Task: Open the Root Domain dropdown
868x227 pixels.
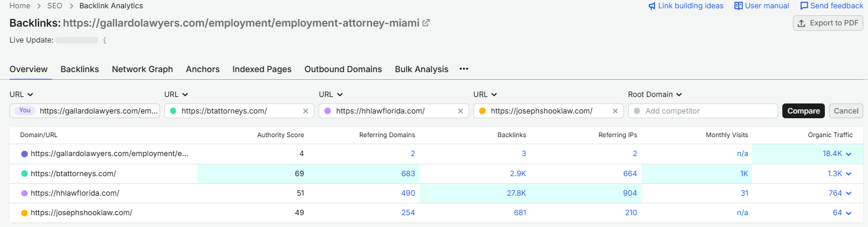Action: [655, 95]
